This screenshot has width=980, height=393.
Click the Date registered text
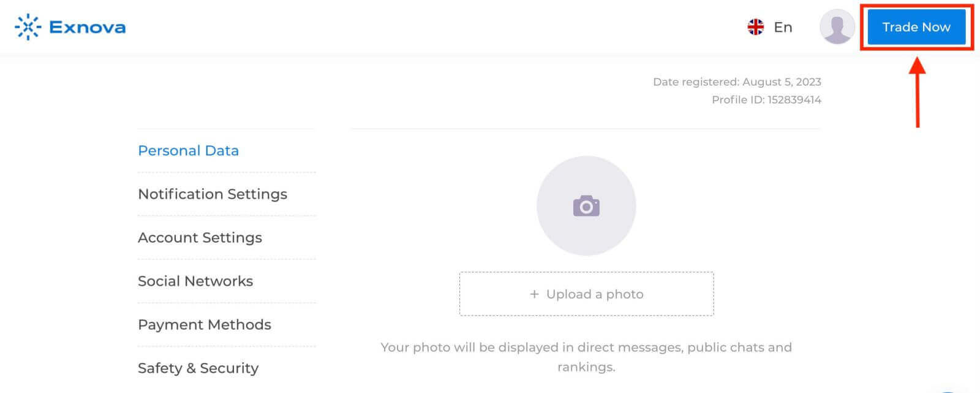pyautogui.click(x=737, y=82)
